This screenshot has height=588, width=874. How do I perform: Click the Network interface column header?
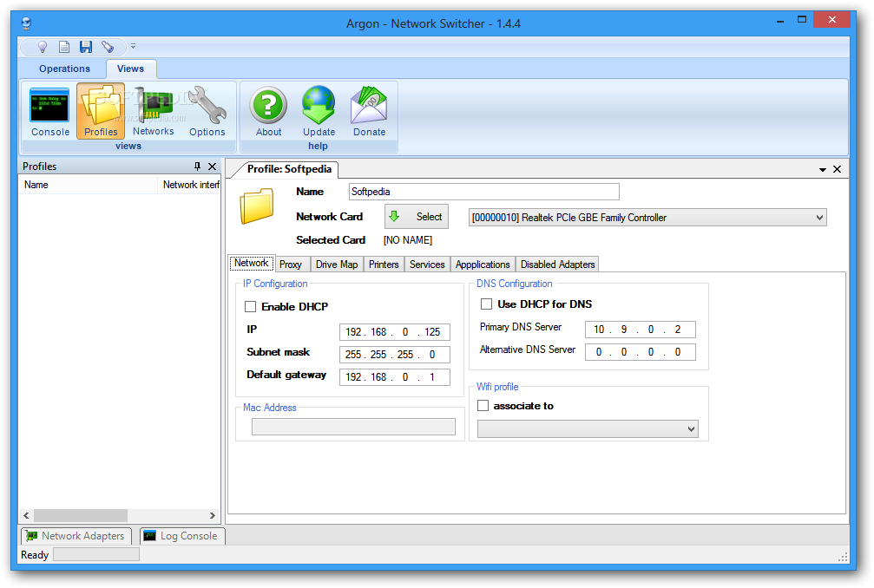pyautogui.click(x=189, y=185)
